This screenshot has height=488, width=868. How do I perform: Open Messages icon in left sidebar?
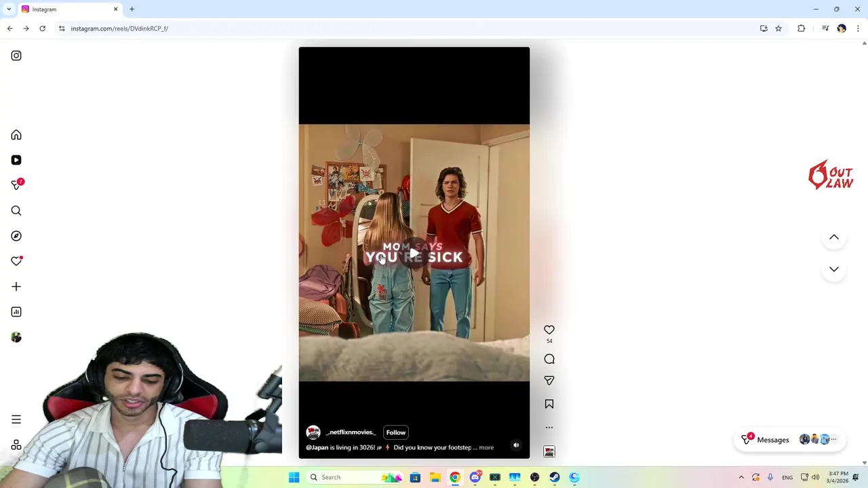pos(16,185)
